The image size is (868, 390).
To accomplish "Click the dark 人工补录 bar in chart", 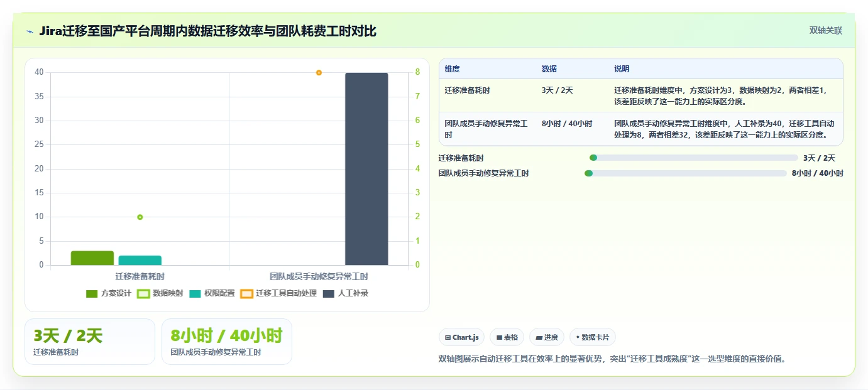I will click(366, 169).
